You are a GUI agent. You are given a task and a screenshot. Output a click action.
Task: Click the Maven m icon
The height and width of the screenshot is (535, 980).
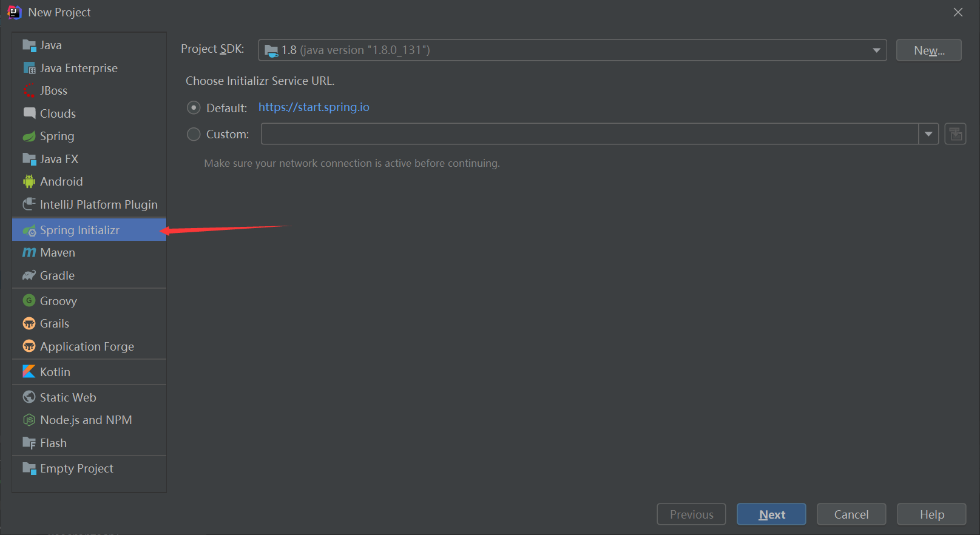[29, 252]
